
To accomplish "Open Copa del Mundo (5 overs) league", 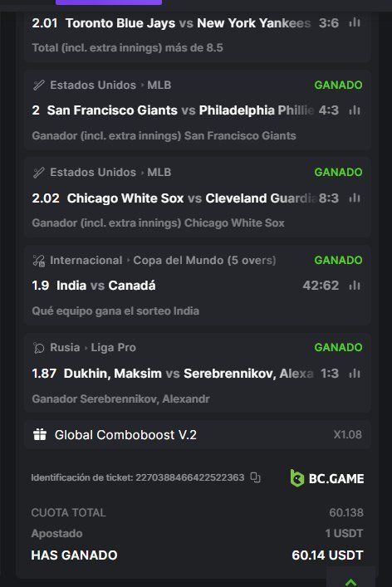I will coord(204,260).
